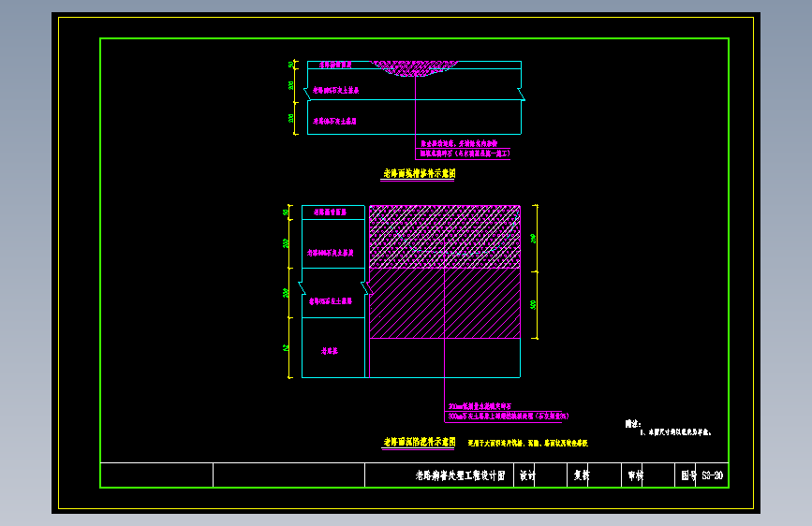Click the top asphalt layer label in lower diagram
812x526 pixels.
[x=330, y=212]
